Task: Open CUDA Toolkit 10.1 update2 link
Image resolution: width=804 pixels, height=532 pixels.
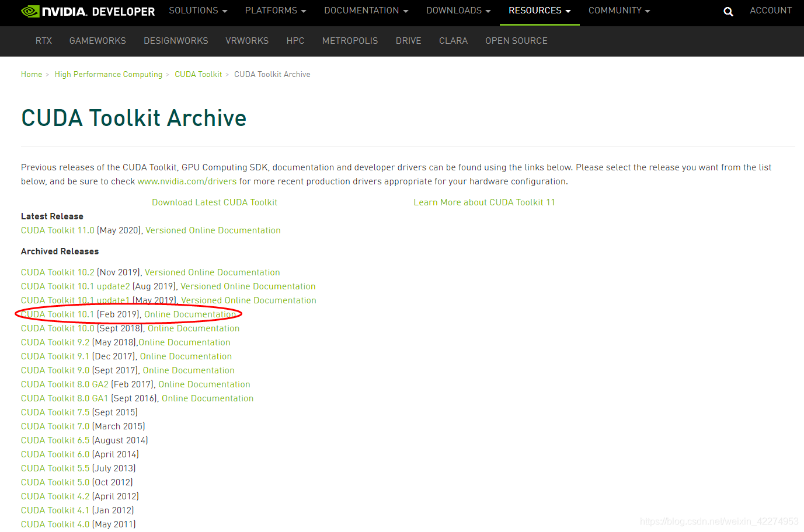Action: [75, 286]
